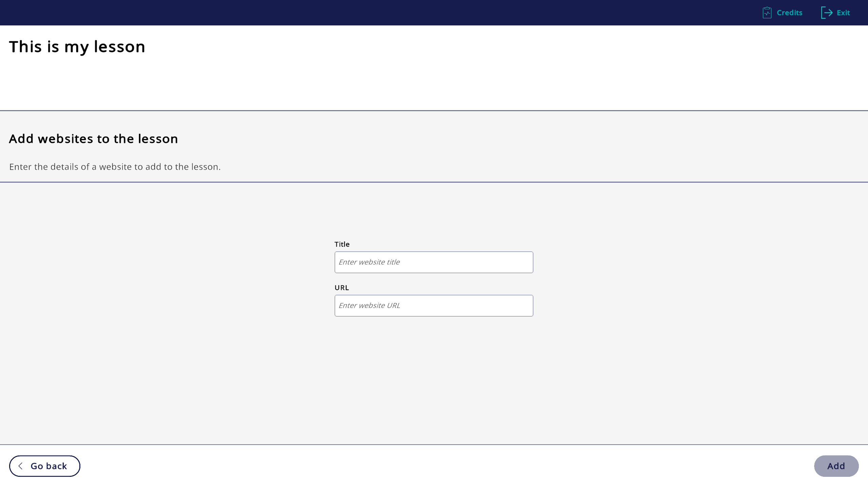Image resolution: width=868 pixels, height=488 pixels.
Task: Click the back chevron in Go back
Action: (21, 466)
